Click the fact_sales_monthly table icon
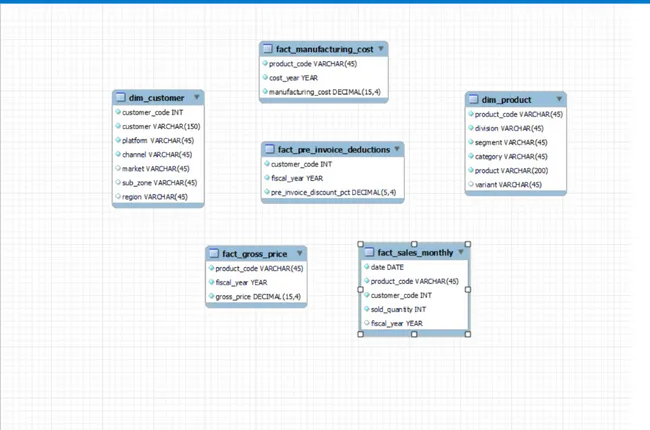 (369, 253)
